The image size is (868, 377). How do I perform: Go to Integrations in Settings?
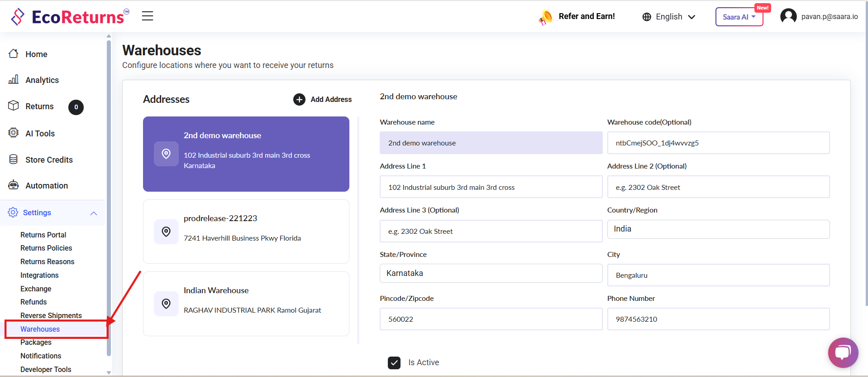point(39,275)
